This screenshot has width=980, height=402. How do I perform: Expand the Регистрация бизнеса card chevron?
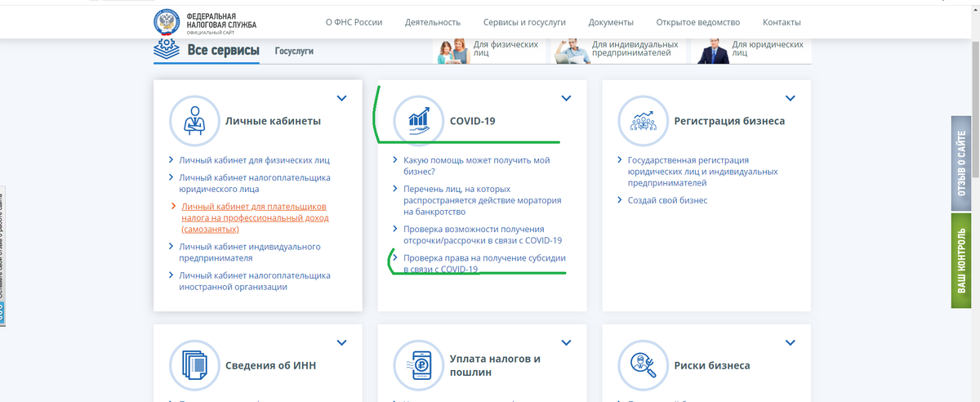(x=790, y=99)
